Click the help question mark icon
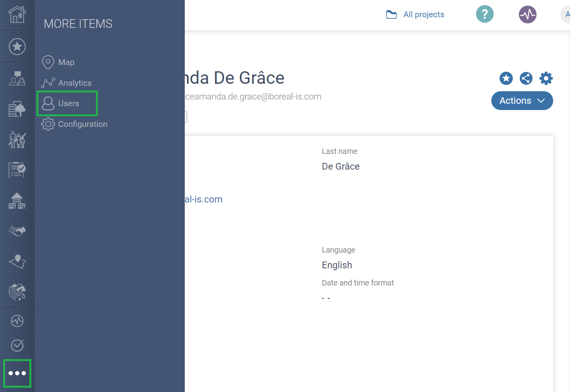The width and height of the screenshot is (570, 392). tap(485, 14)
